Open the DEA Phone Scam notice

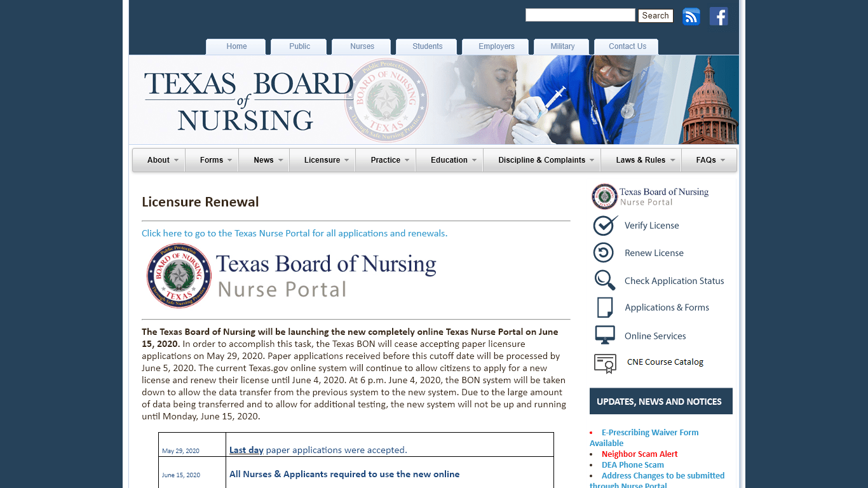click(632, 465)
